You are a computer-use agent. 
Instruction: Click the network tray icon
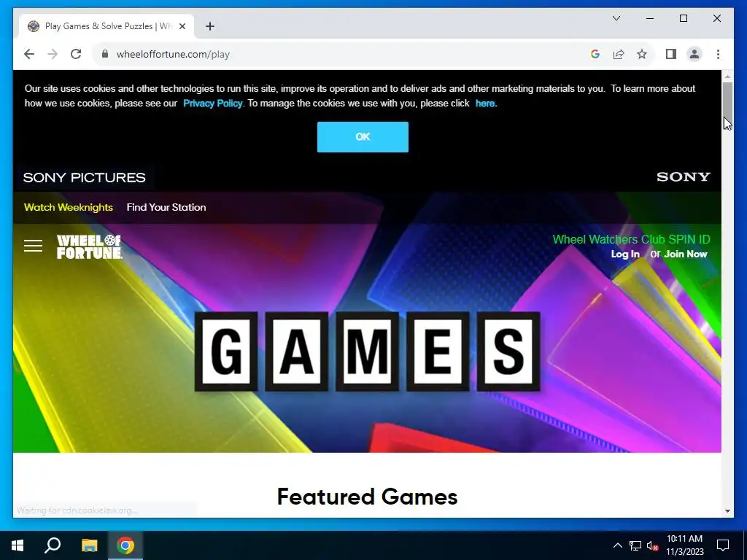(635, 545)
